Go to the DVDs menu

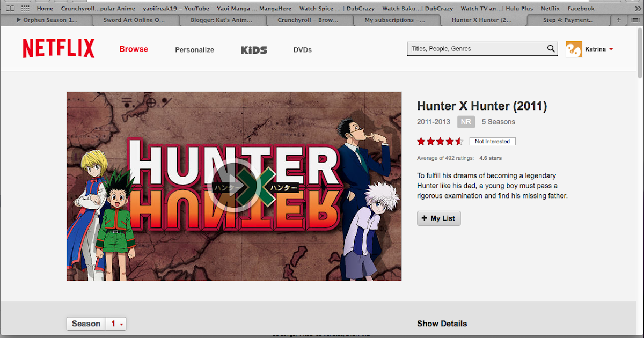point(302,50)
